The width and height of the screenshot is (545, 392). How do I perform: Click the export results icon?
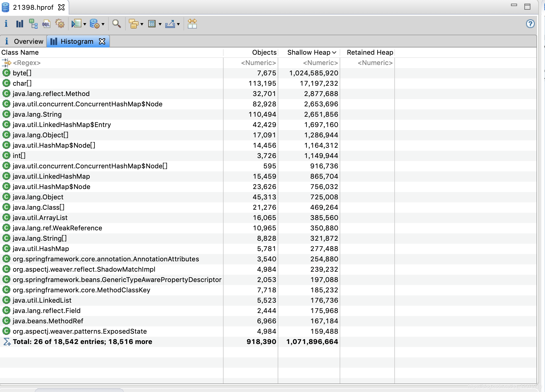(x=170, y=24)
